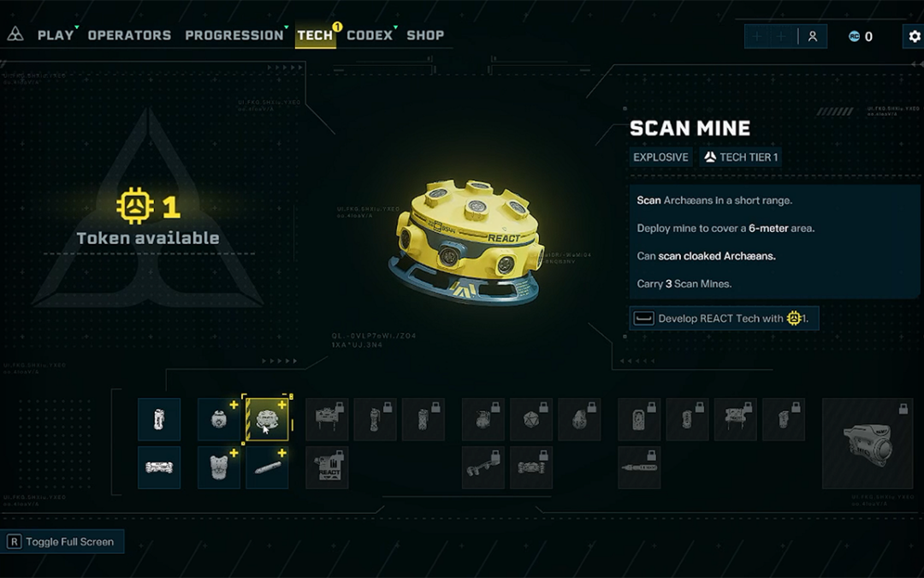The image size is (924, 578).
Task: Open the PLAY tab
Action: (56, 35)
